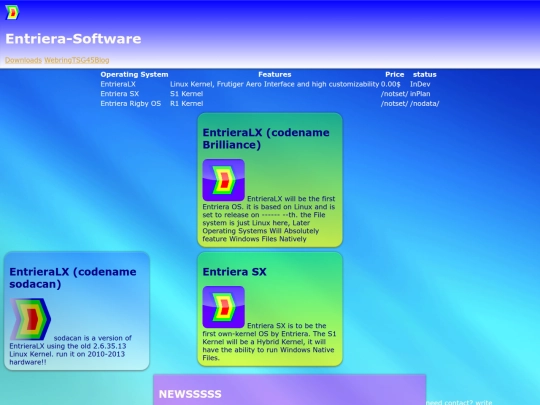Click the "need contact? write" text

459,402
